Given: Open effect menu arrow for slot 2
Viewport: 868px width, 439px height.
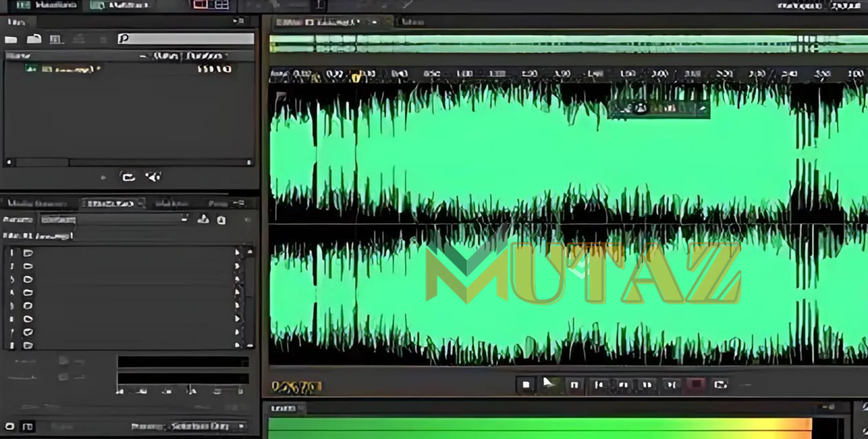Looking at the screenshot, I should (x=237, y=266).
